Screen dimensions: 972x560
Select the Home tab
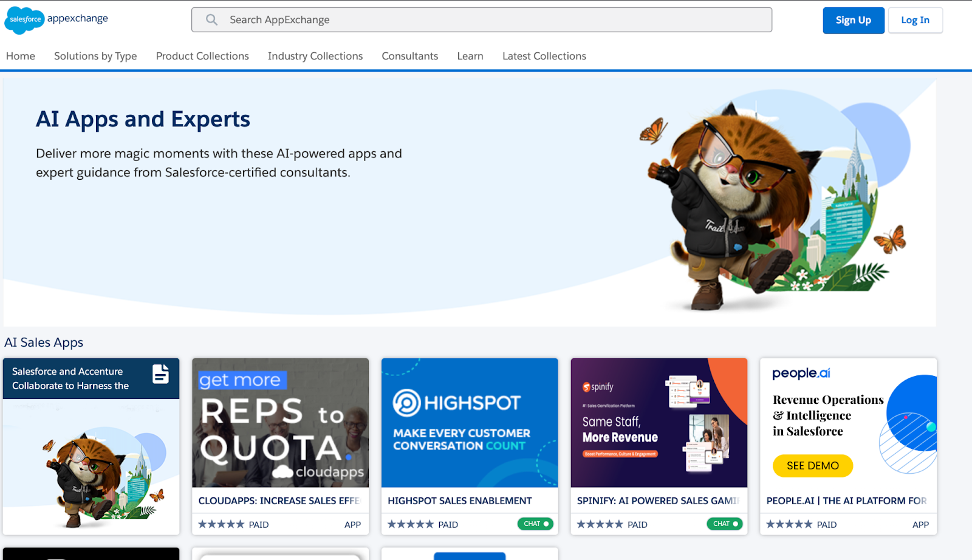(20, 56)
